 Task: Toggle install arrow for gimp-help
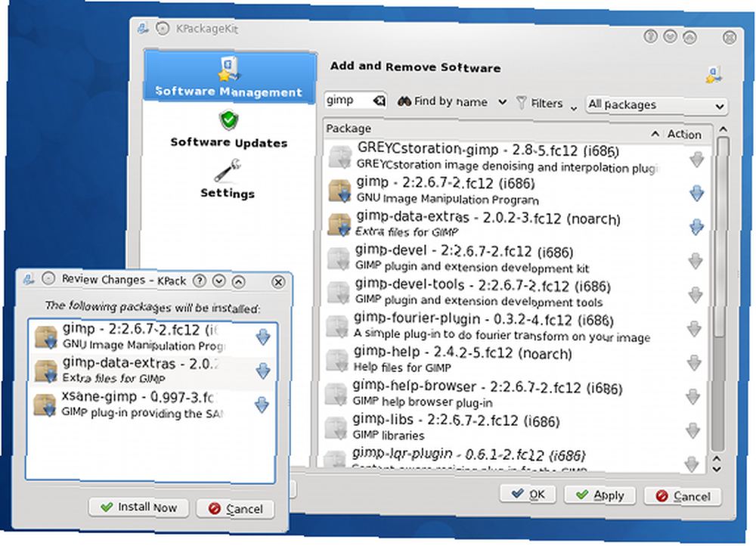click(x=694, y=363)
